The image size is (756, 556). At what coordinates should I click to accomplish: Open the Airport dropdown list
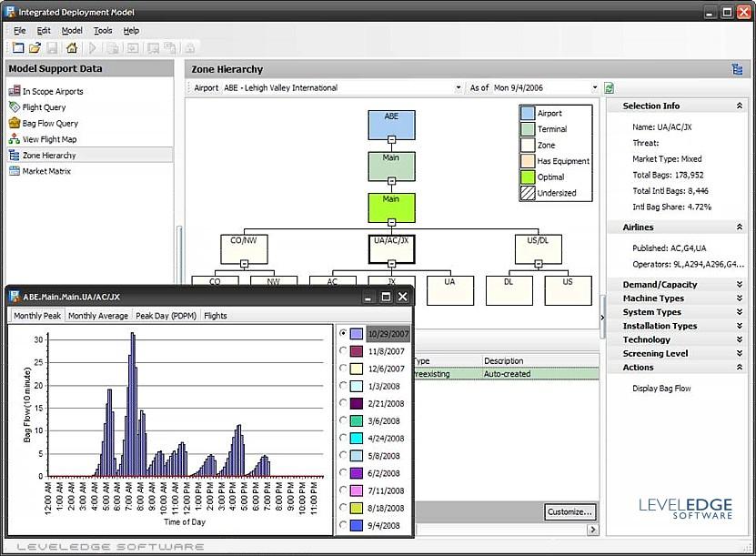click(x=458, y=88)
